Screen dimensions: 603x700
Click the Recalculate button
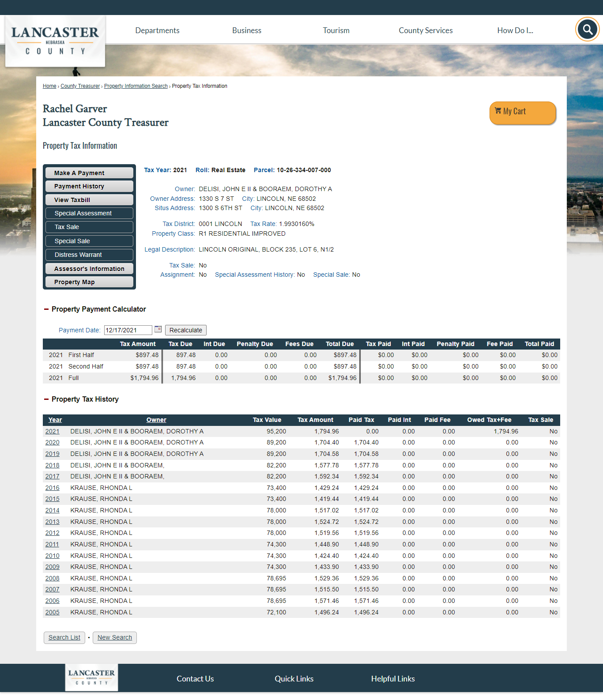click(186, 330)
